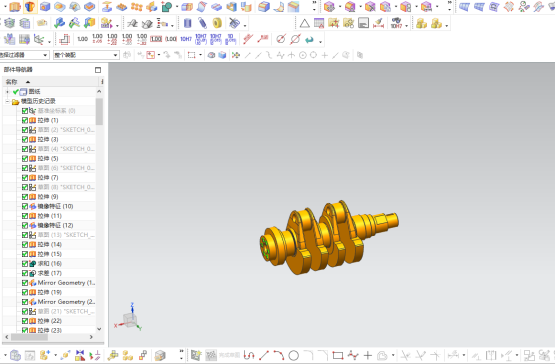This screenshot has width=555, height=364.
Task: Uncheck the 拉伸 (14) feature checkbox
Action: tap(25, 245)
